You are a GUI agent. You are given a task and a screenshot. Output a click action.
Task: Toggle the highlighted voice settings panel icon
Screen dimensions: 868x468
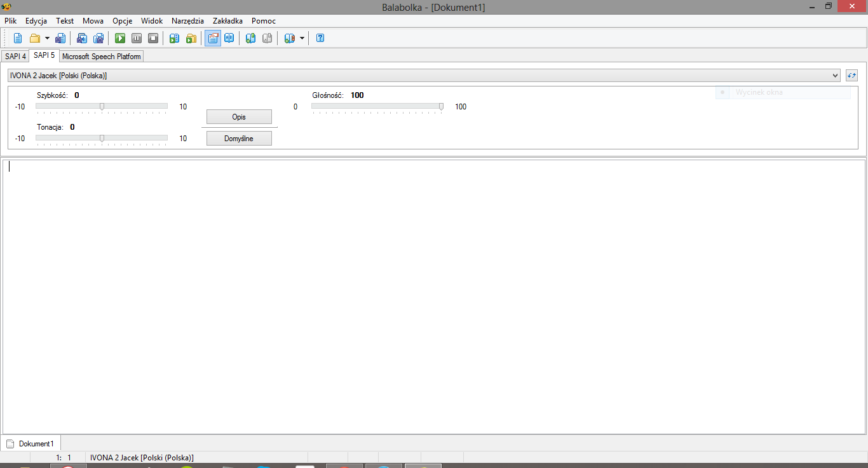coord(213,38)
